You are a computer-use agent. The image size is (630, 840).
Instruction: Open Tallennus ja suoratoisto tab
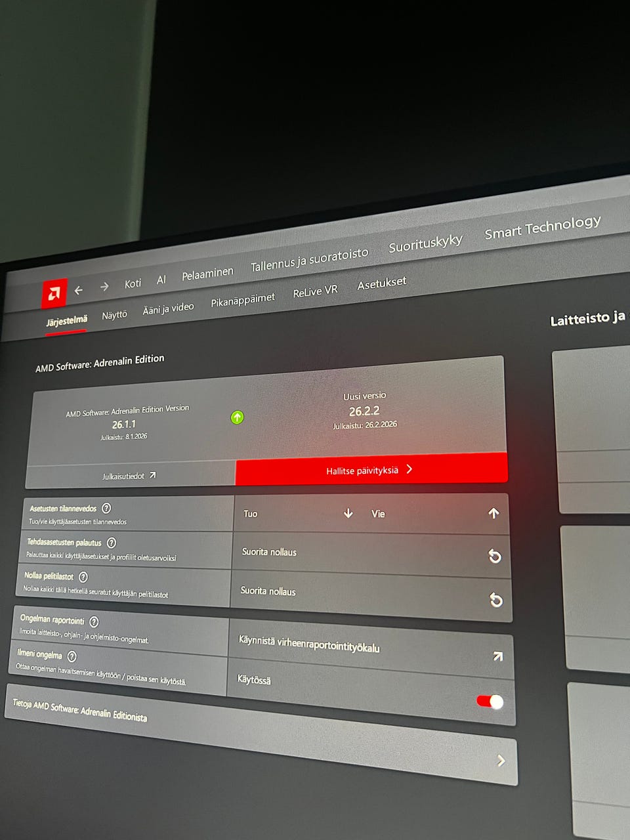[x=310, y=259]
